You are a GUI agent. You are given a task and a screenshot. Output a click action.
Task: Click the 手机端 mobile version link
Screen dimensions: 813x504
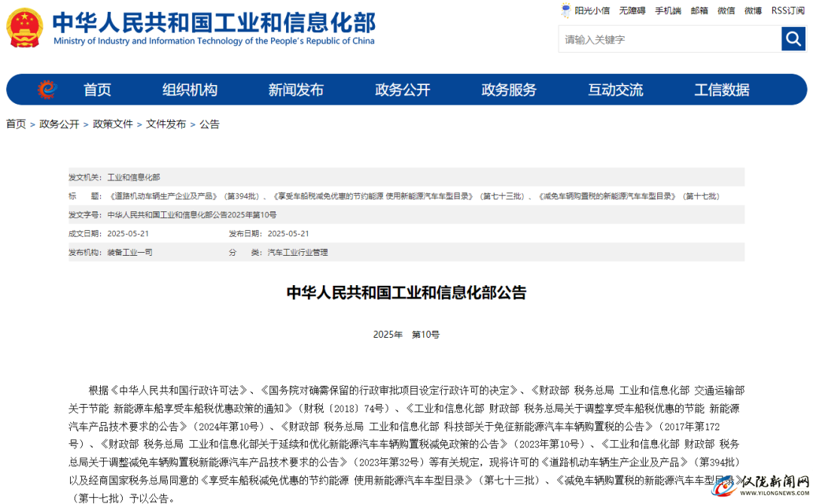(668, 11)
